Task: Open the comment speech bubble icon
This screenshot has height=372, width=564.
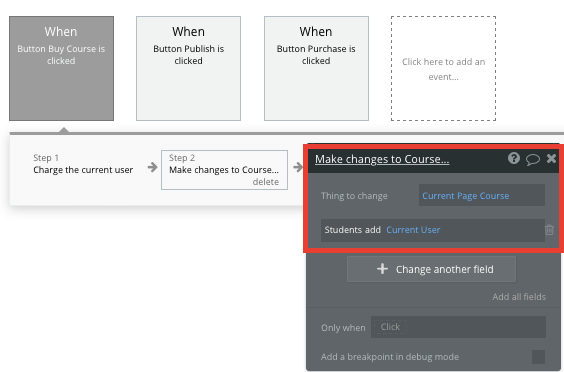Action: point(533,159)
